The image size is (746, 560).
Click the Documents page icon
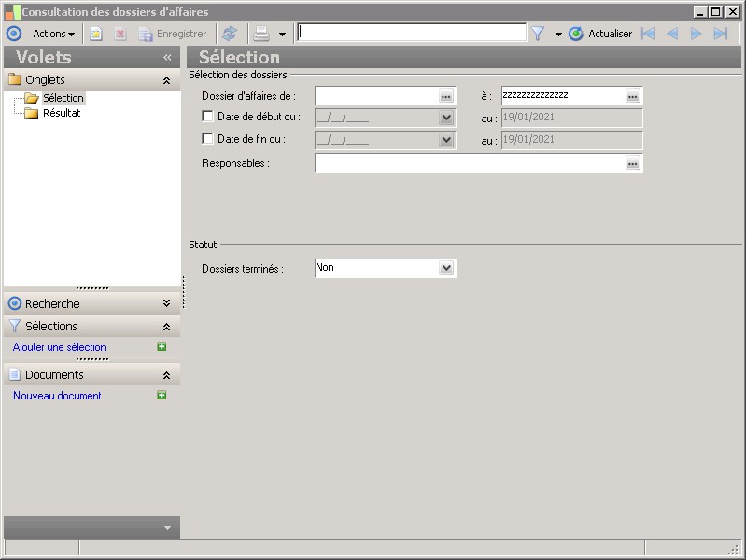[x=15, y=374]
